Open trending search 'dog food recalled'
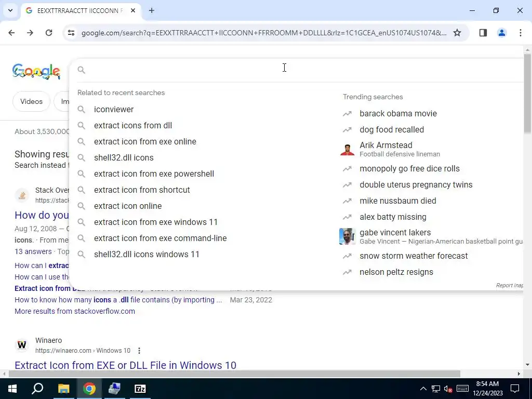 click(392, 129)
